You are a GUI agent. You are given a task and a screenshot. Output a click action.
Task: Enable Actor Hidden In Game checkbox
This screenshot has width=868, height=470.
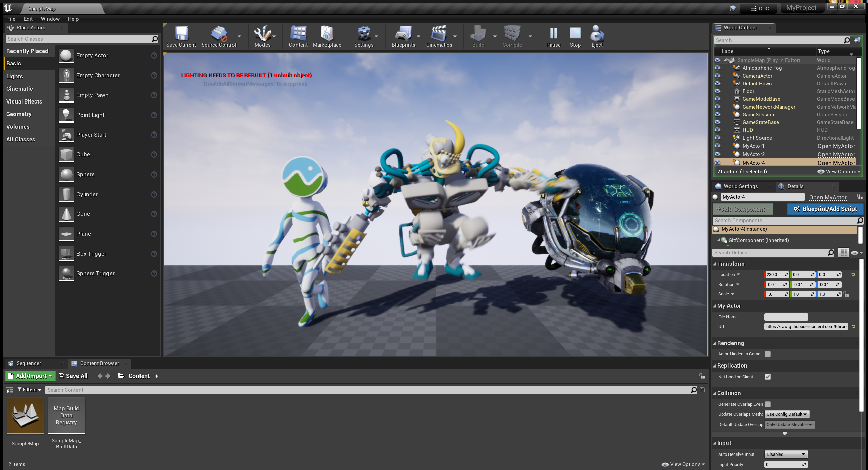768,354
